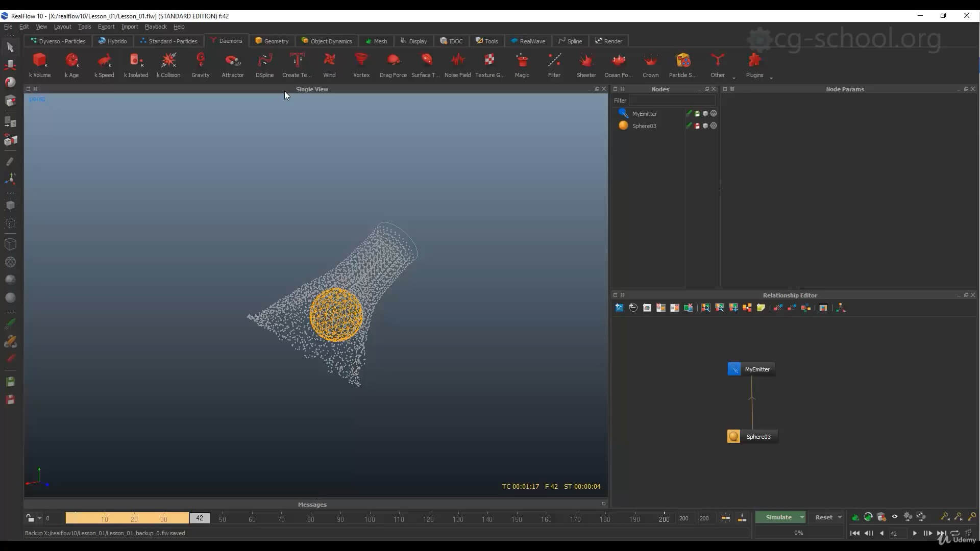Toggle Sphere03 visibility cube icon

(x=705, y=126)
